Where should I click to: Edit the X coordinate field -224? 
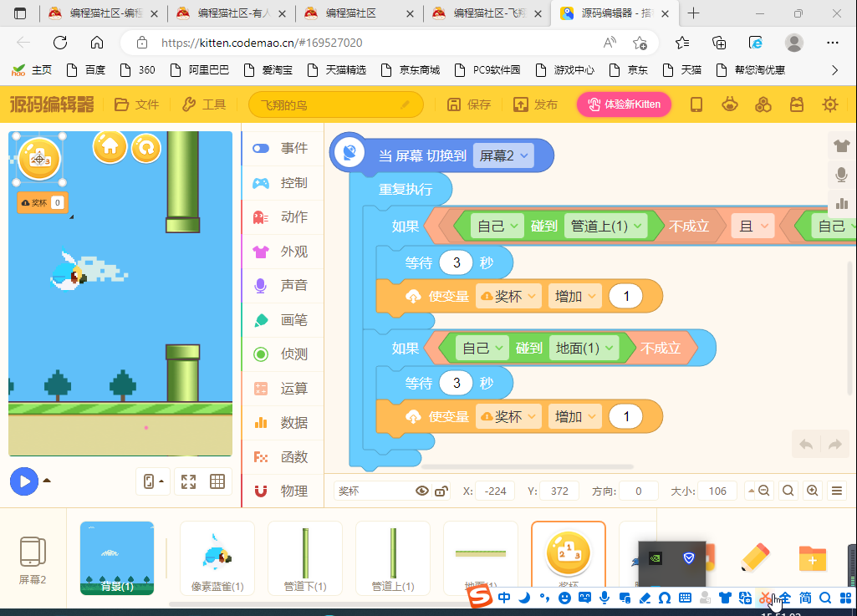(x=496, y=491)
